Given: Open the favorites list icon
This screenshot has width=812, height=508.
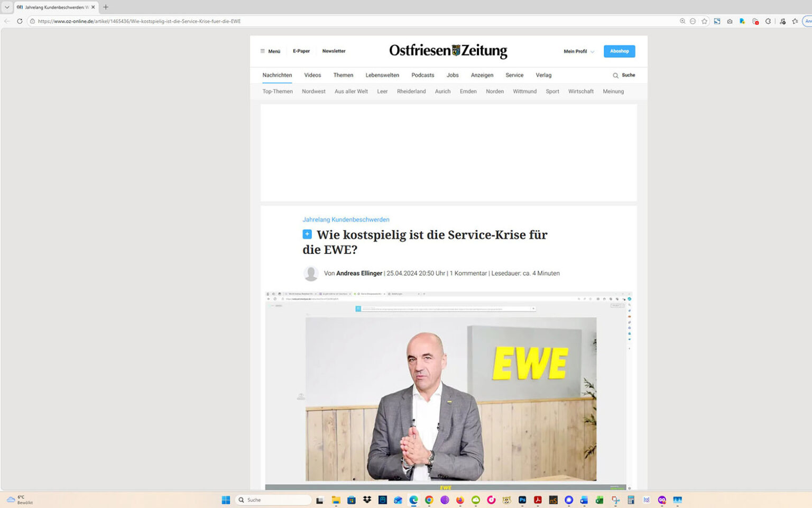Looking at the screenshot, I should coord(795,21).
